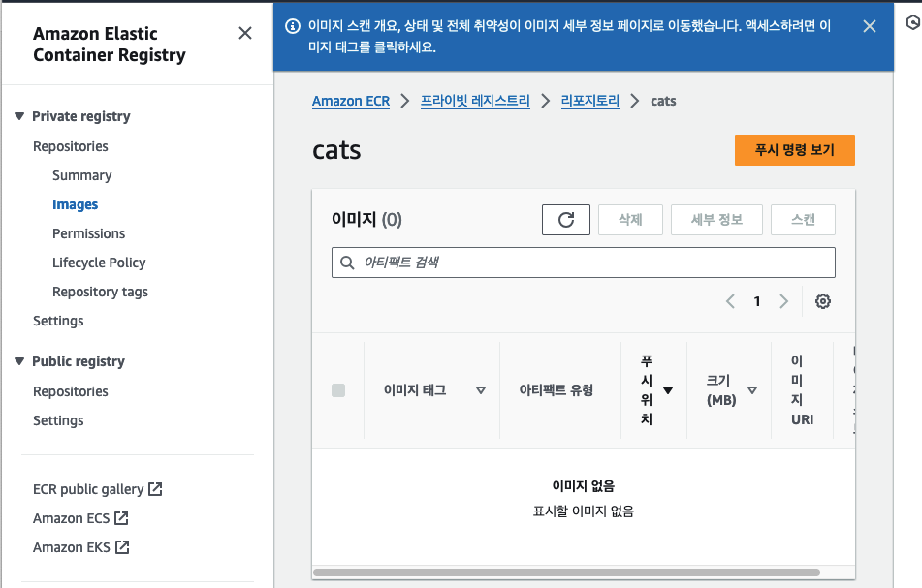This screenshot has height=588, width=922.
Task: Open table preferences gear icon
Action: click(x=823, y=301)
